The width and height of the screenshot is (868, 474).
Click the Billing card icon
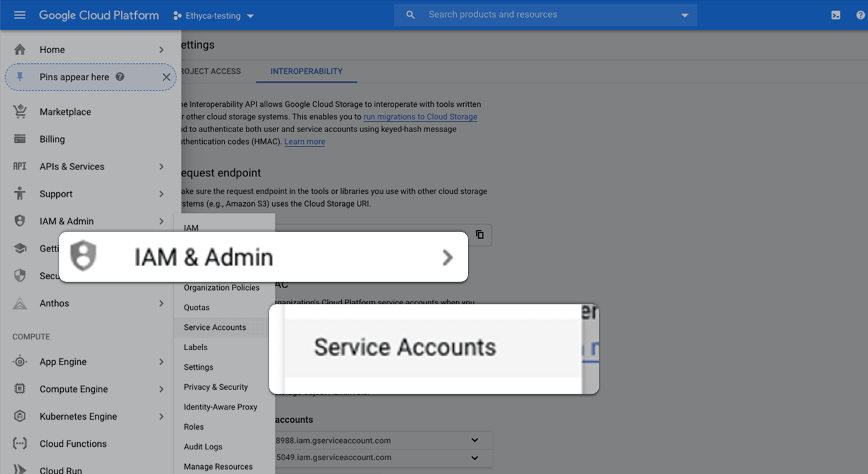(x=20, y=139)
